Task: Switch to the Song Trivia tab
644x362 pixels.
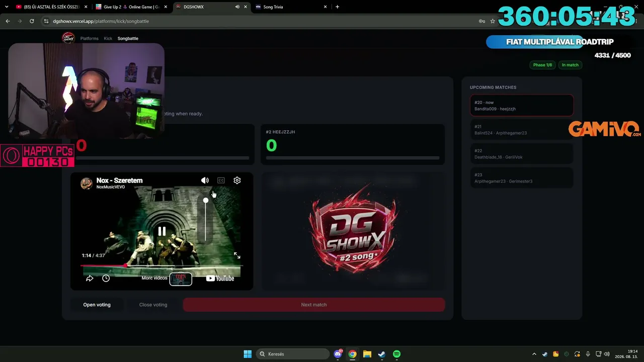Action: click(x=291, y=7)
